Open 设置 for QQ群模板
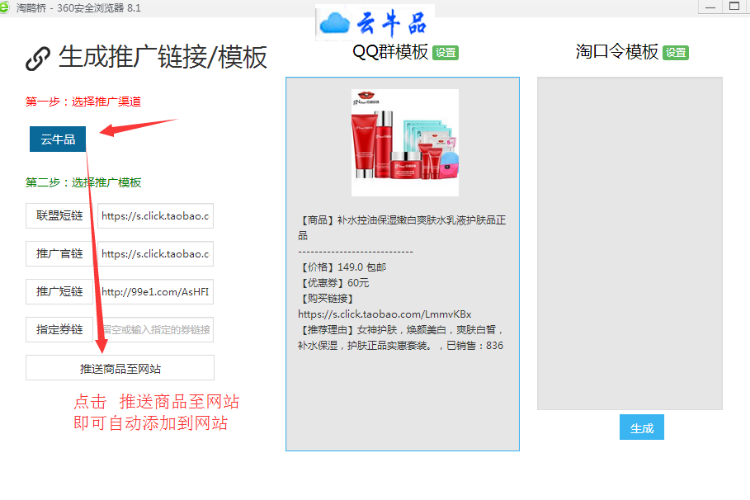The height and width of the screenshot is (500, 750). tap(445, 53)
